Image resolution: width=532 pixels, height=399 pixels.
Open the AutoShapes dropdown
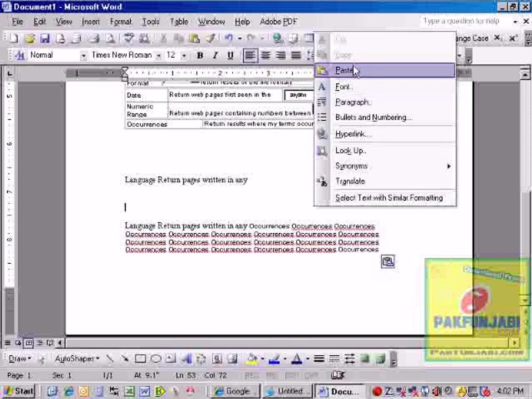77,359
